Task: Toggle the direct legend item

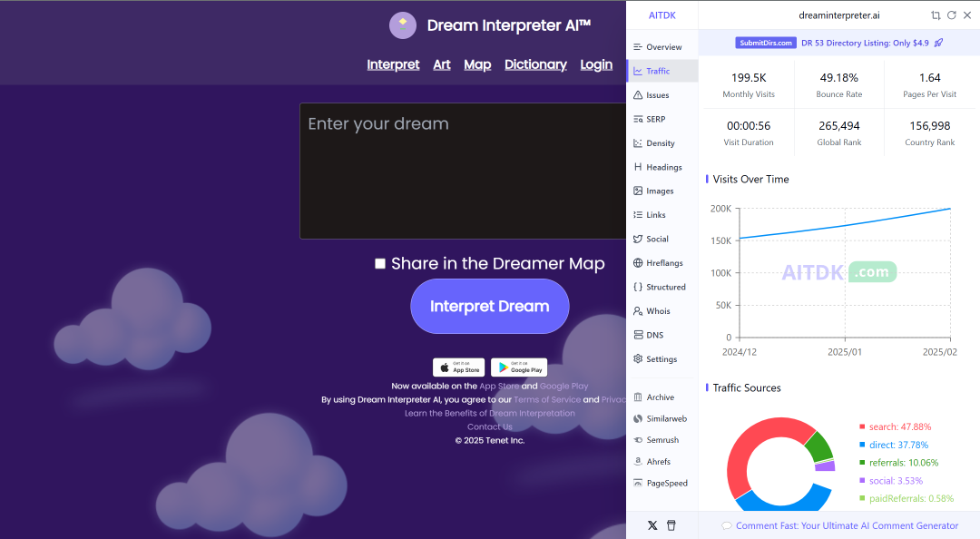Action: click(894, 445)
